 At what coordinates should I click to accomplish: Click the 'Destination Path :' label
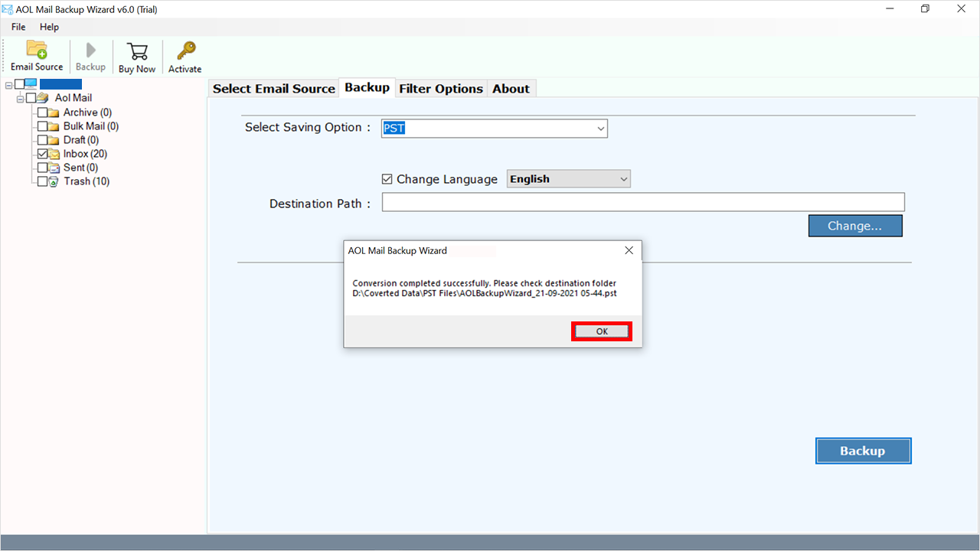click(320, 204)
